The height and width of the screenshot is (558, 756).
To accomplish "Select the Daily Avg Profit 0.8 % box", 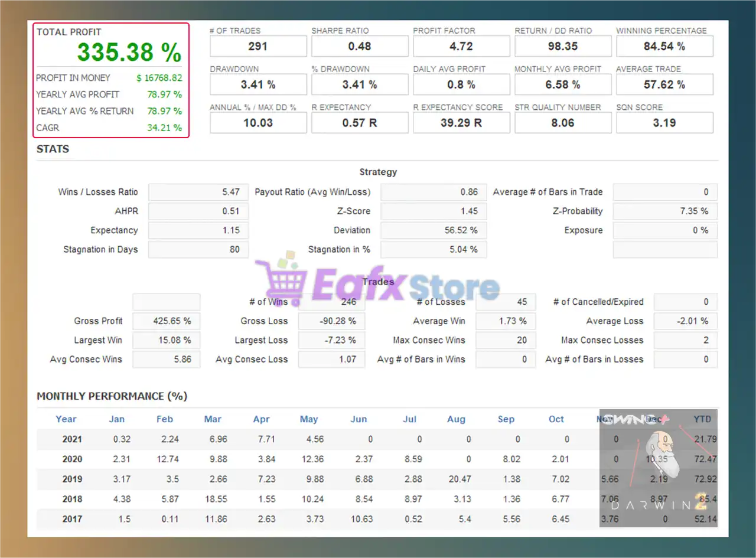I will [x=461, y=84].
